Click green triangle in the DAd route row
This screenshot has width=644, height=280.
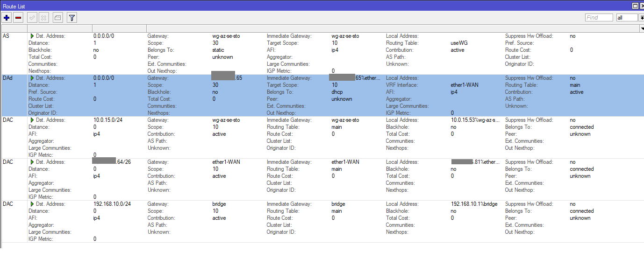pos(32,78)
